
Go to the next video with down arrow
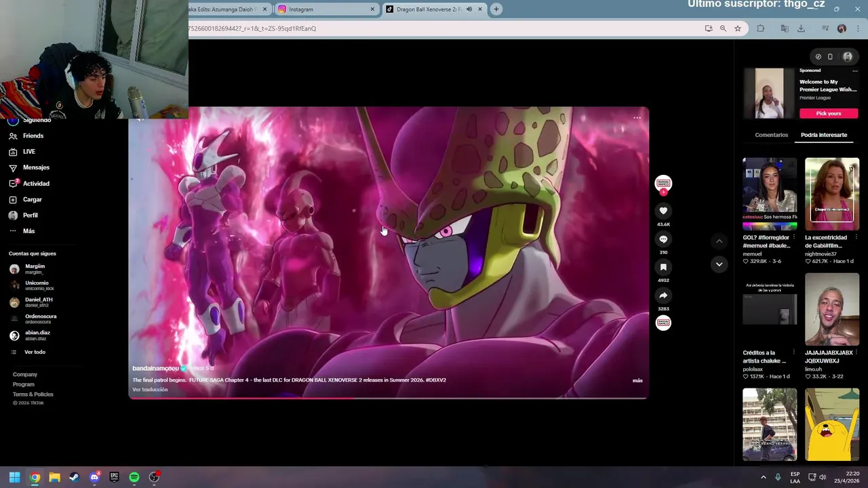coord(719,264)
